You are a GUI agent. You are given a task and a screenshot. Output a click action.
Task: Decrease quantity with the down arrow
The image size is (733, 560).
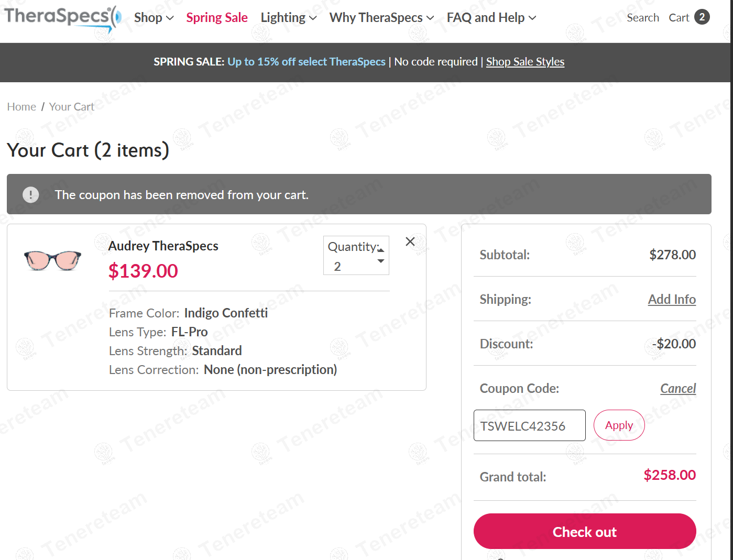click(x=381, y=261)
